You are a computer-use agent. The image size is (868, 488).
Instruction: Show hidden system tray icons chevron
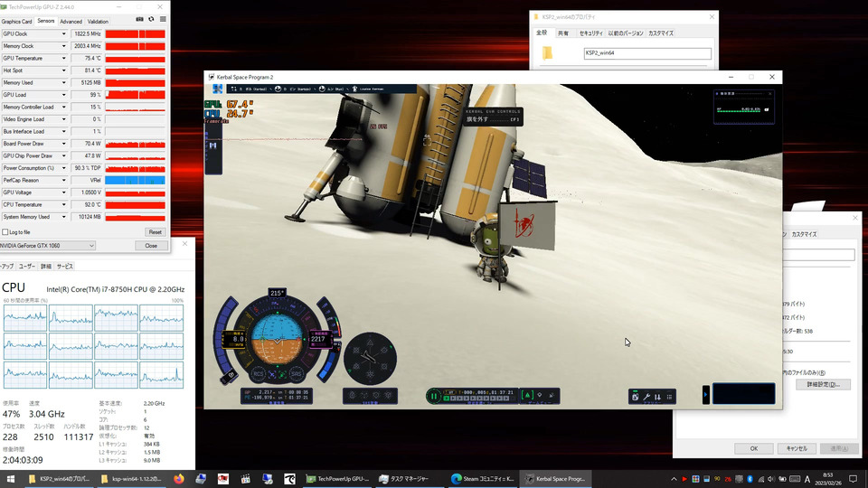pos(674,479)
